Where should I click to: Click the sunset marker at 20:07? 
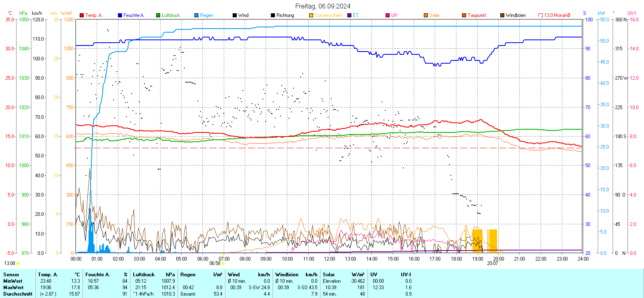pos(501,263)
